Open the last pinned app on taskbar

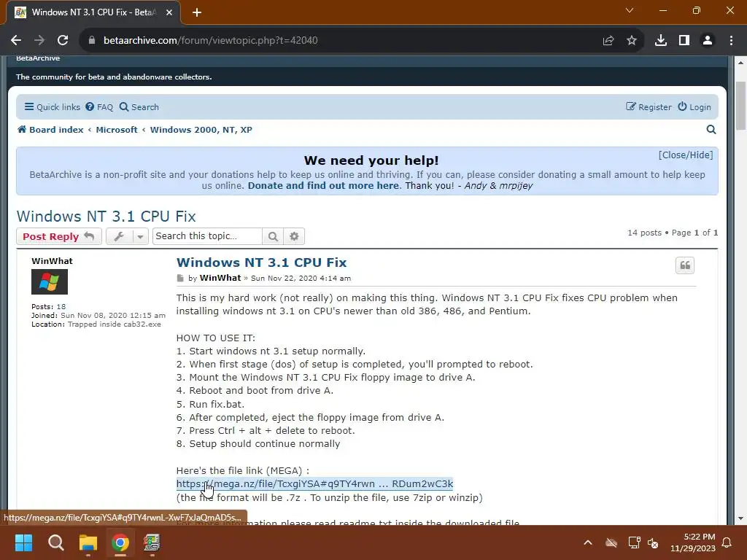[x=152, y=542]
